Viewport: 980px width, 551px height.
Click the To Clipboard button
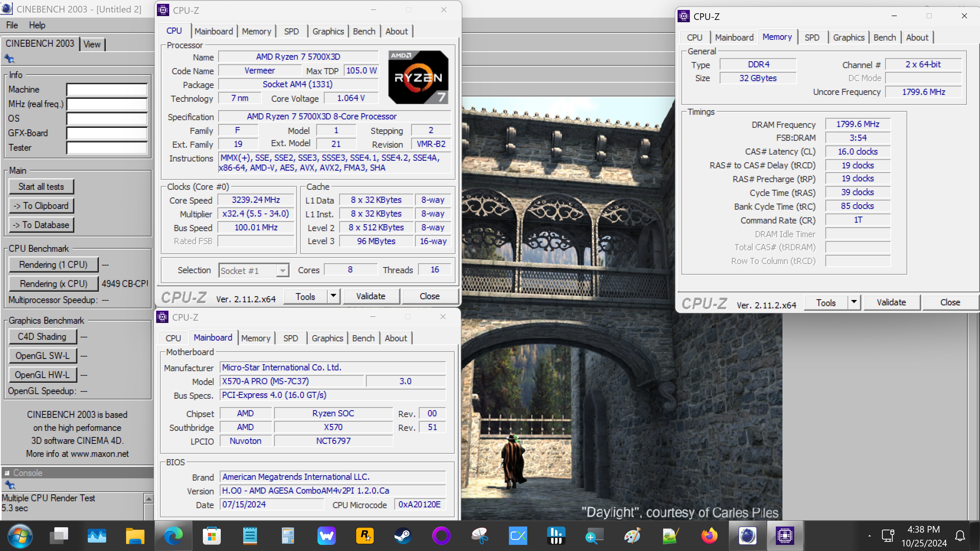pyautogui.click(x=41, y=206)
